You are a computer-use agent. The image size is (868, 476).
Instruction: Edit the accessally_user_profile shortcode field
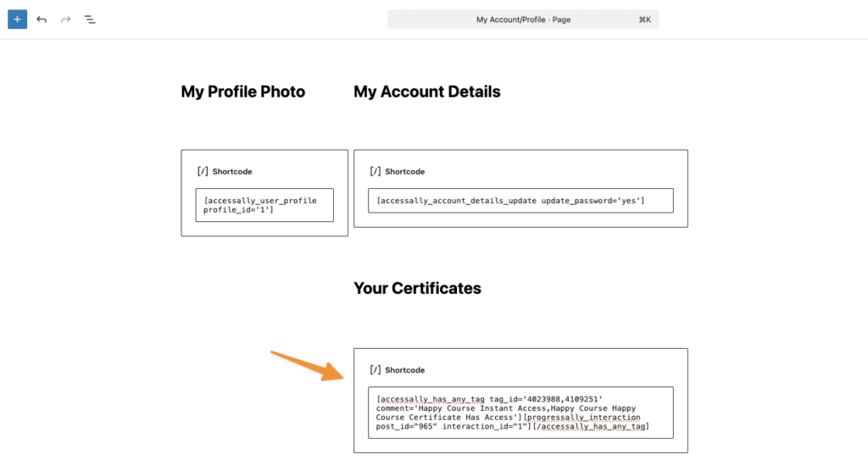(x=264, y=205)
